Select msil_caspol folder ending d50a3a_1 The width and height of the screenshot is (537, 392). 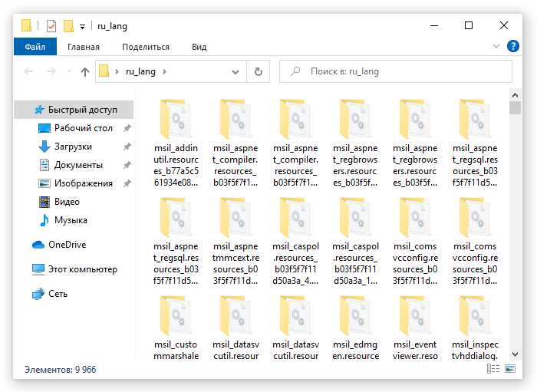pyautogui.click(x=355, y=242)
